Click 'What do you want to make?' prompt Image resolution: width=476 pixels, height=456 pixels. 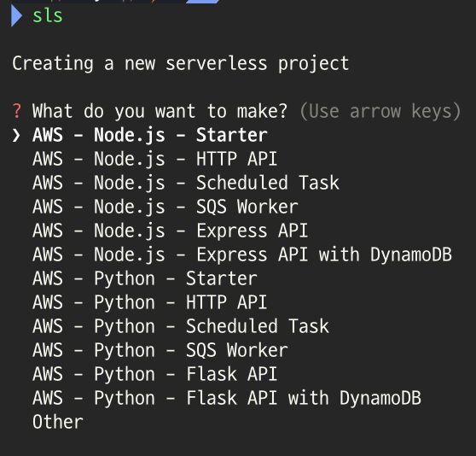[x=160, y=112]
